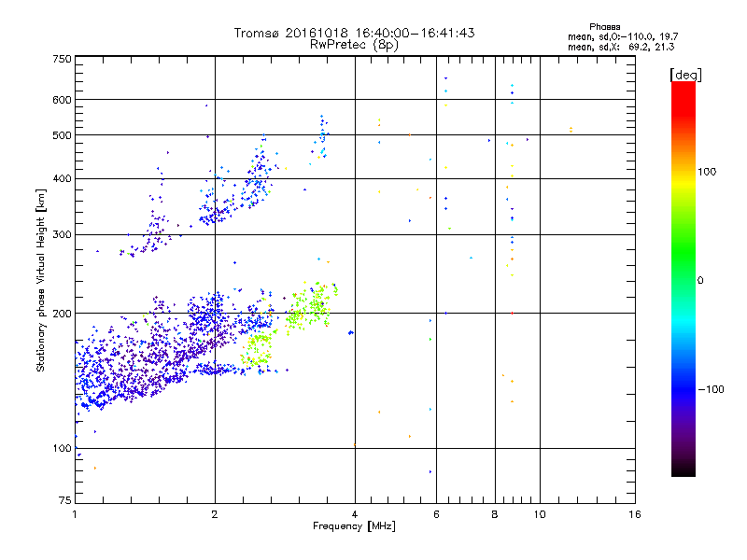The height and width of the screenshot is (560, 747).
Task: Click the colorbar tick label "-100"
Action: tap(711, 389)
